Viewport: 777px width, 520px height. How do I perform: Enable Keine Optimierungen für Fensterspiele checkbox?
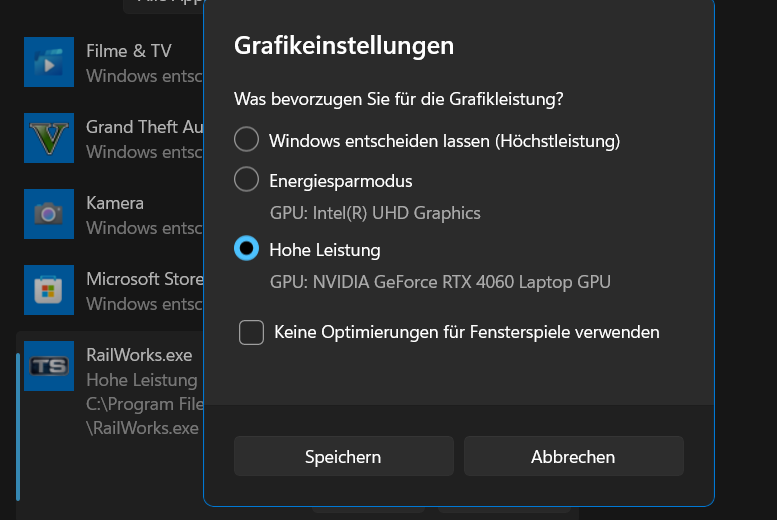[251, 332]
